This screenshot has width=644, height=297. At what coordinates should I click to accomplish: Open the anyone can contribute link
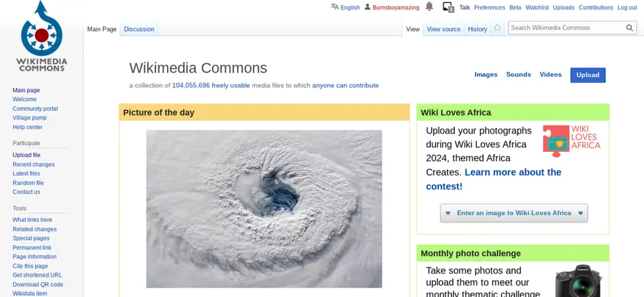coord(345,85)
